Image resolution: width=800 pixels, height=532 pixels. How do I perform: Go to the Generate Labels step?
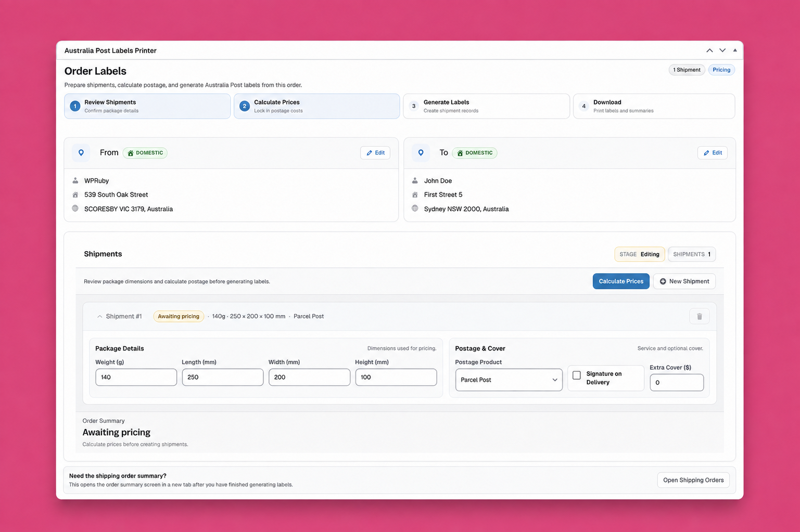(x=487, y=106)
